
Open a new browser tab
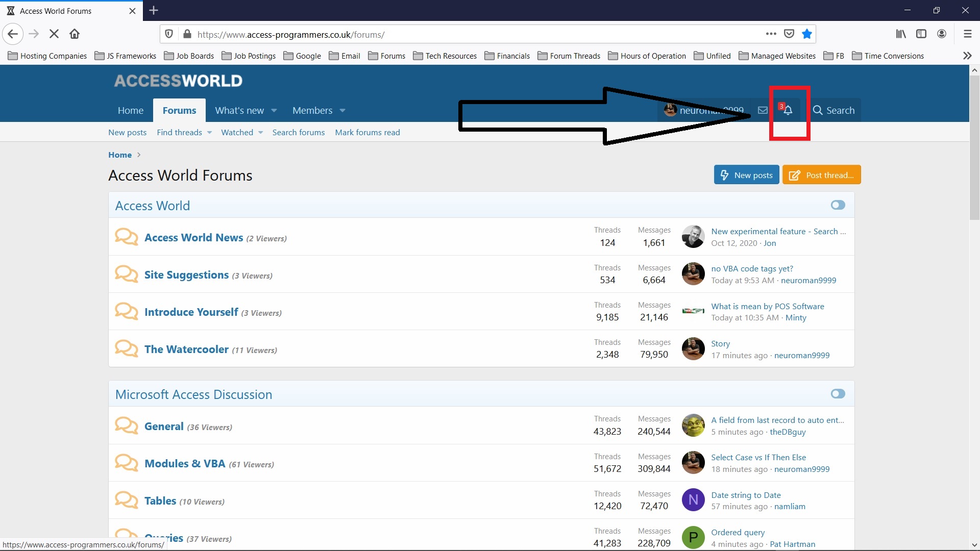[x=154, y=10]
